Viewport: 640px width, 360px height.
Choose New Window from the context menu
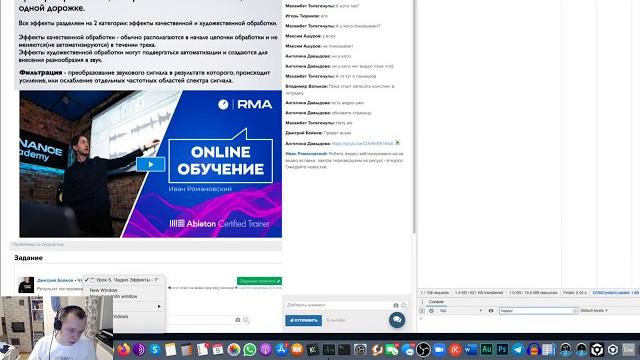(103, 290)
